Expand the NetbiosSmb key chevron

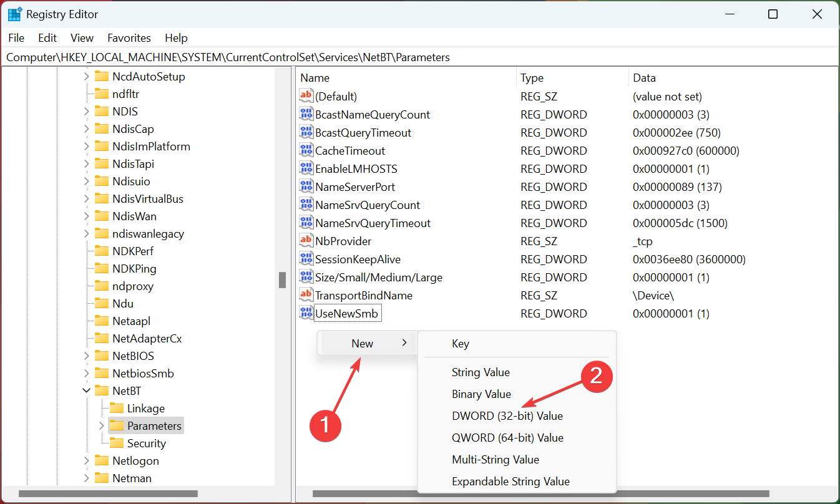87,373
